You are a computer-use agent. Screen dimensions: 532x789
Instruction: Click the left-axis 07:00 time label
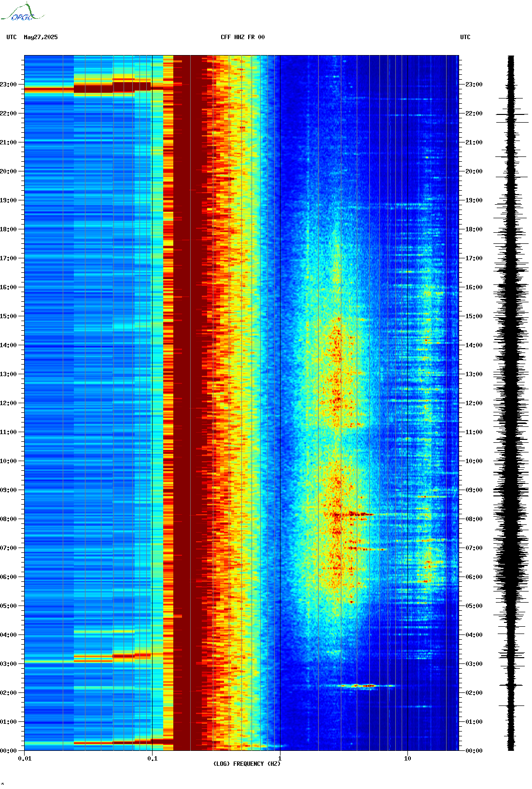tap(8, 548)
